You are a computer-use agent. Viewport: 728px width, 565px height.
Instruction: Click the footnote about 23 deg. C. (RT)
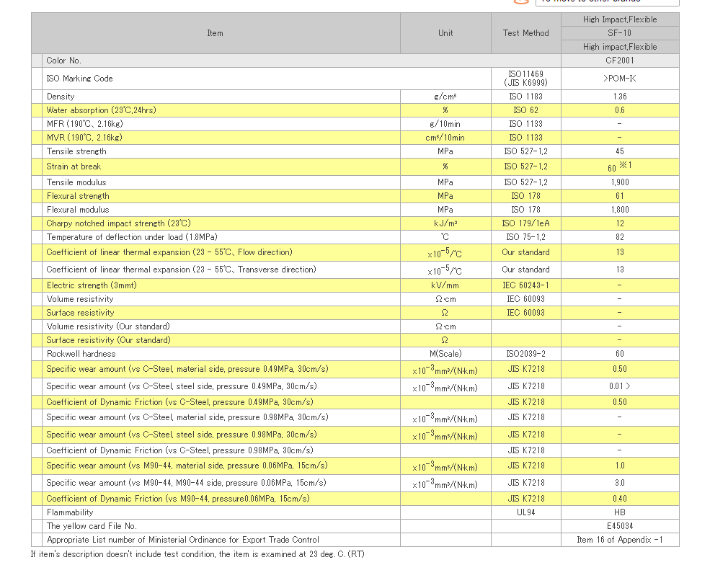point(197,554)
